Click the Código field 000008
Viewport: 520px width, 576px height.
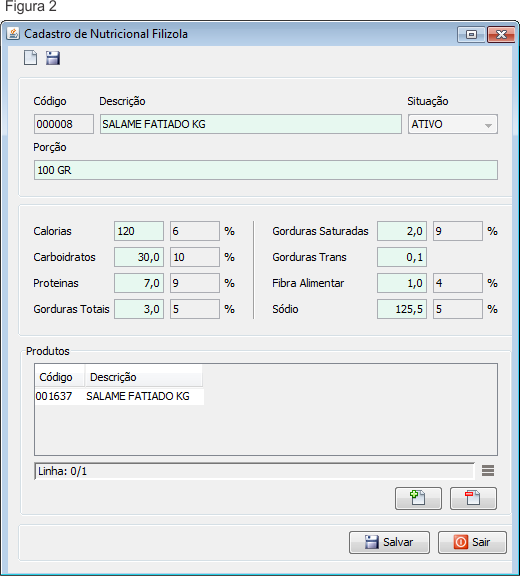click(64, 124)
